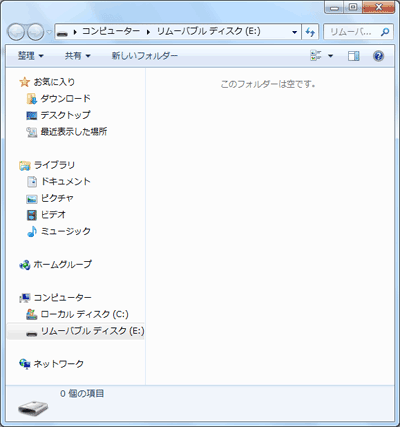Image resolution: width=400 pixels, height=427 pixels.
Task: Expand the address bar history dropdown
Action: (x=294, y=32)
